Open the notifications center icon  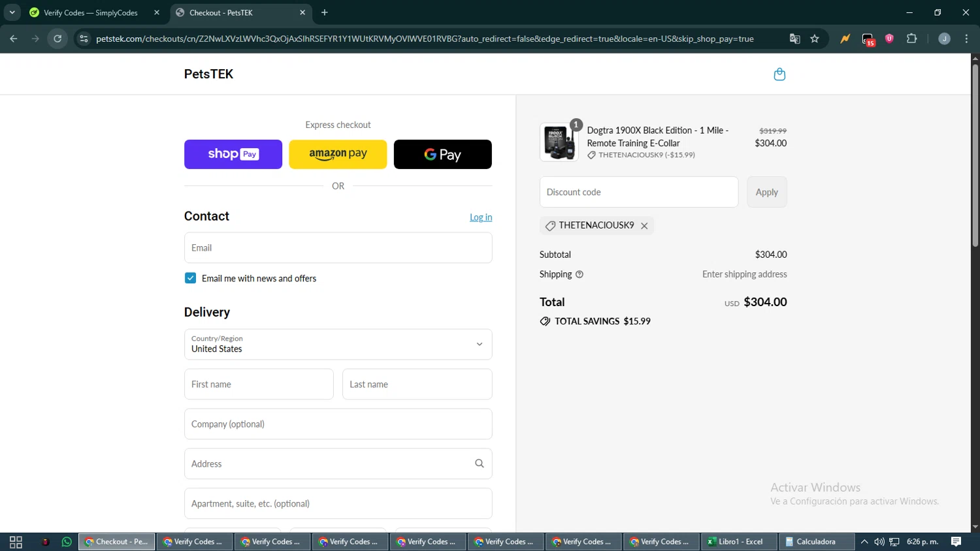[x=956, y=542]
